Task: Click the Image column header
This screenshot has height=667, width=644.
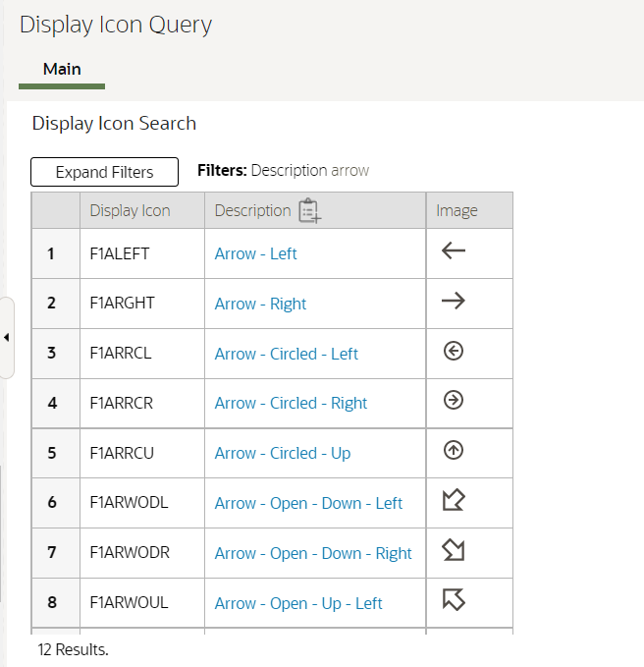Action: click(x=456, y=210)
